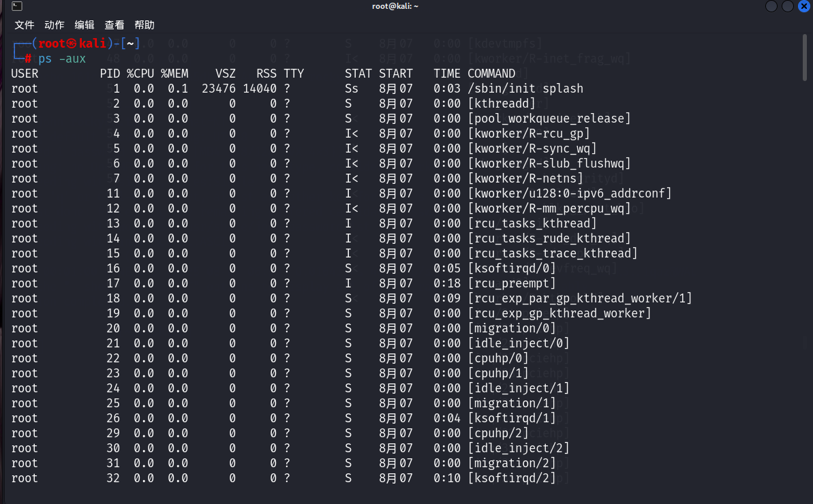
Task: Click the [pool_workqueue_release] process name
Action: [x=549, y=119]
